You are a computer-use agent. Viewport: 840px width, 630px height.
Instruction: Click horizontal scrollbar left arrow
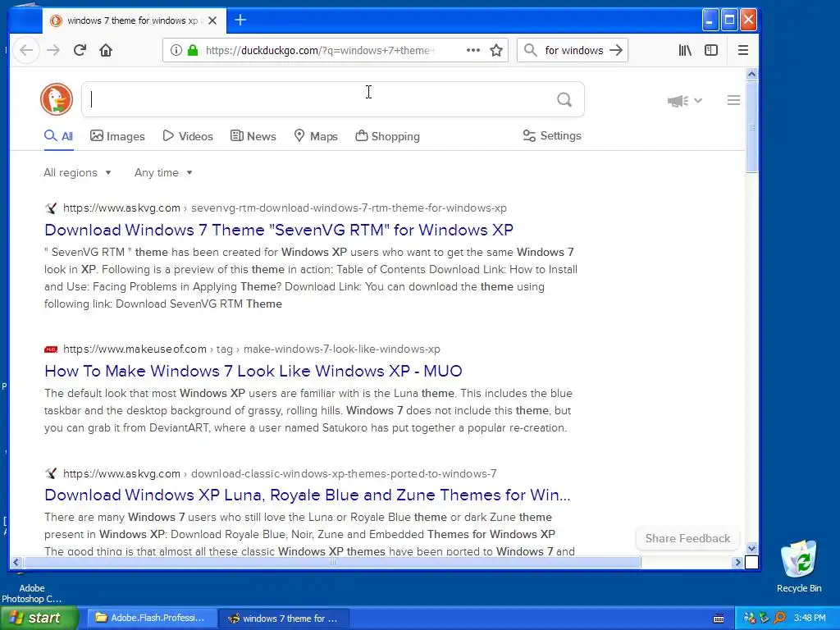click(16, 562)
